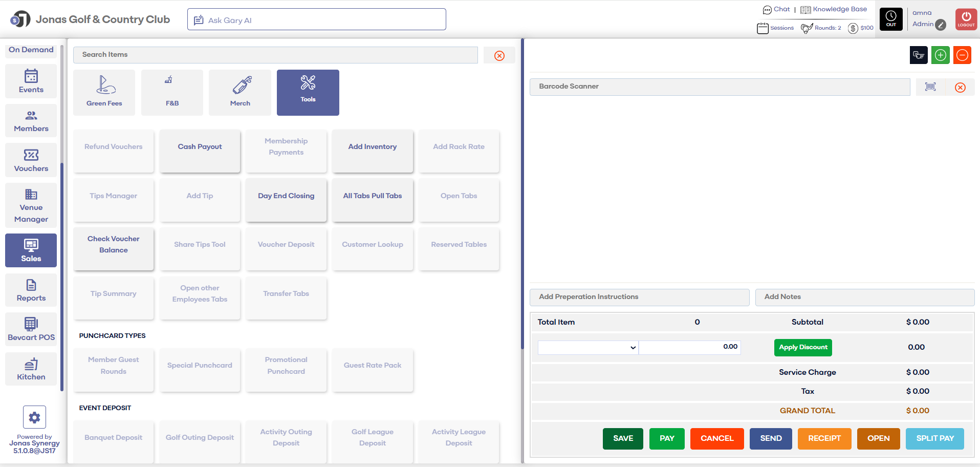Log out using the red Logout button
Image resolution: width=980 pixels, height=467 pixels.
(x=966, y=19)
